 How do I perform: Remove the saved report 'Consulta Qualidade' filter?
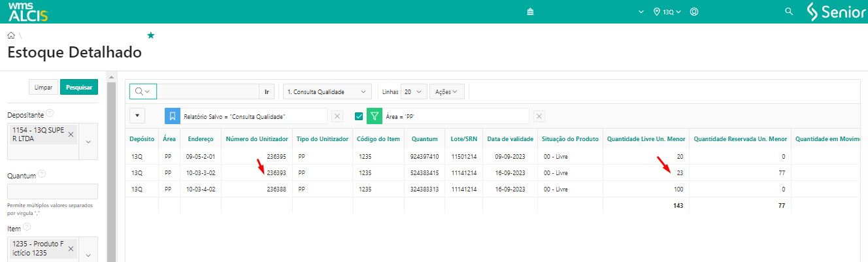click(337, 116)
